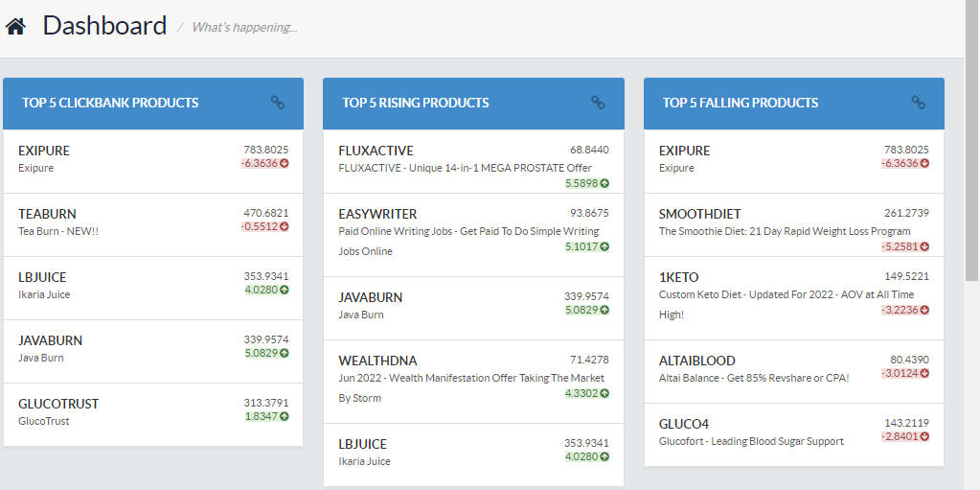The height and width of the screenshot is (490, 980).
Task: Click Top 5 Rising Products header title
Action: (x=416, y=103)
